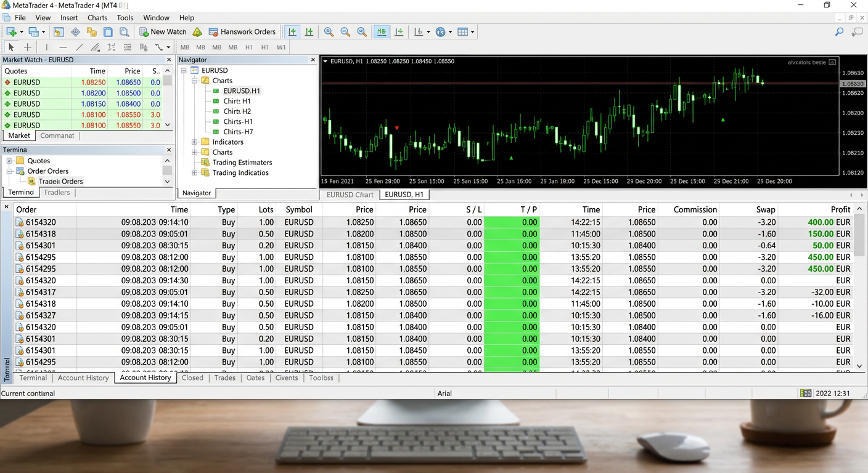This screenshot has width=868, height=473.
Task: Select the Crosshair tool
Action: [x=27, y=47]
